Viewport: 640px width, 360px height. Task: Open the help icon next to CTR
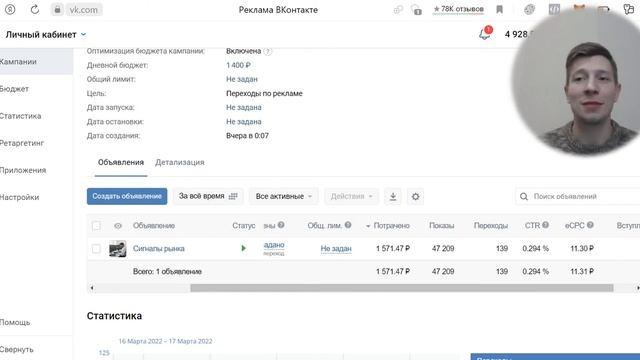click(x=545, y=225)
